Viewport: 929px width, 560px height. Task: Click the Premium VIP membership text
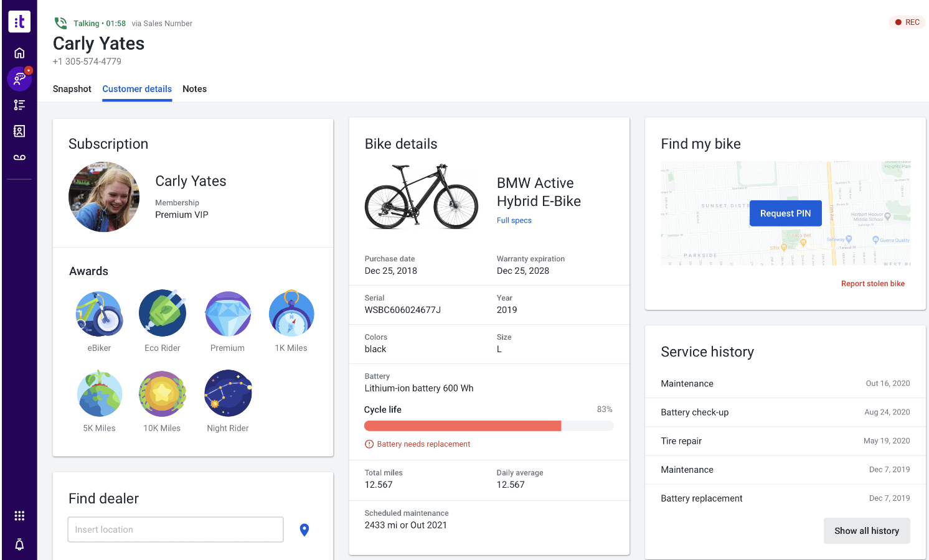tap(182, 215)
